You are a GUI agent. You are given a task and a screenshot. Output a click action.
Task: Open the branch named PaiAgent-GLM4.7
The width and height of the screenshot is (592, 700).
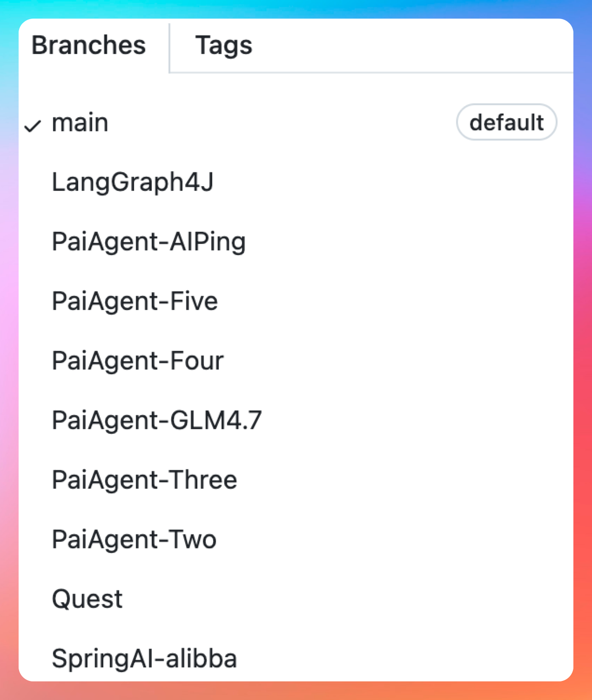pos(157,420)
